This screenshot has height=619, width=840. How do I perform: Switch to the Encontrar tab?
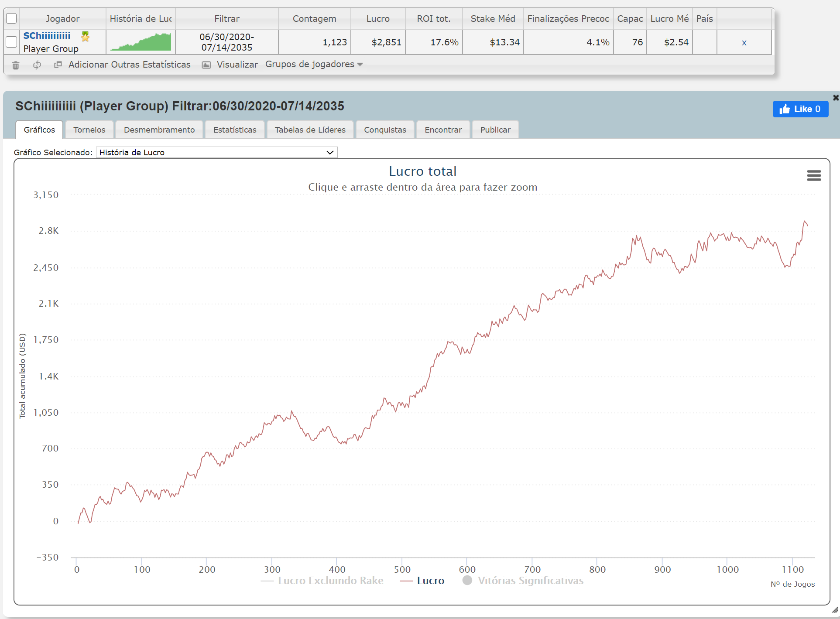click(443, 130)
